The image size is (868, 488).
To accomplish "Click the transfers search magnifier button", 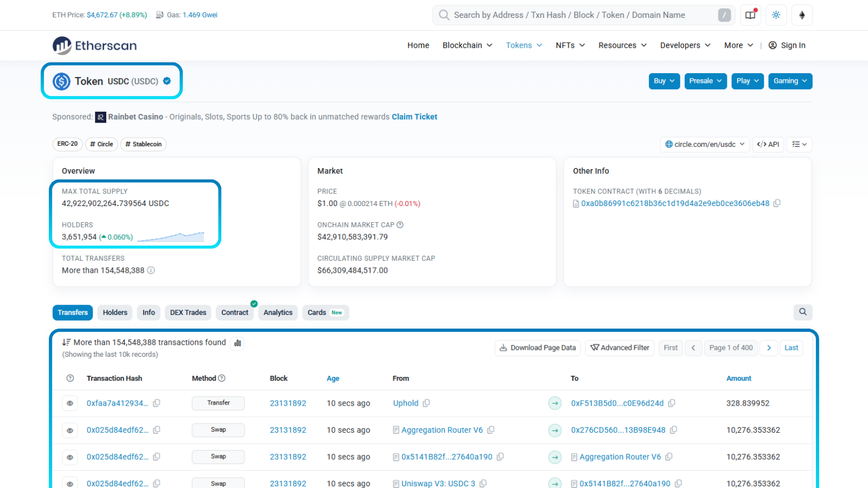I will [x=803, y=312].
